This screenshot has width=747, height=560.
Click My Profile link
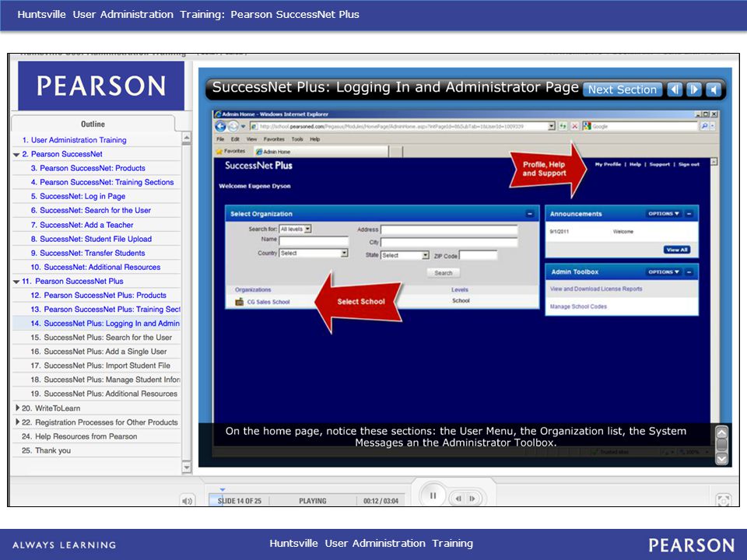pyautogui.click(x=608, y=164)
